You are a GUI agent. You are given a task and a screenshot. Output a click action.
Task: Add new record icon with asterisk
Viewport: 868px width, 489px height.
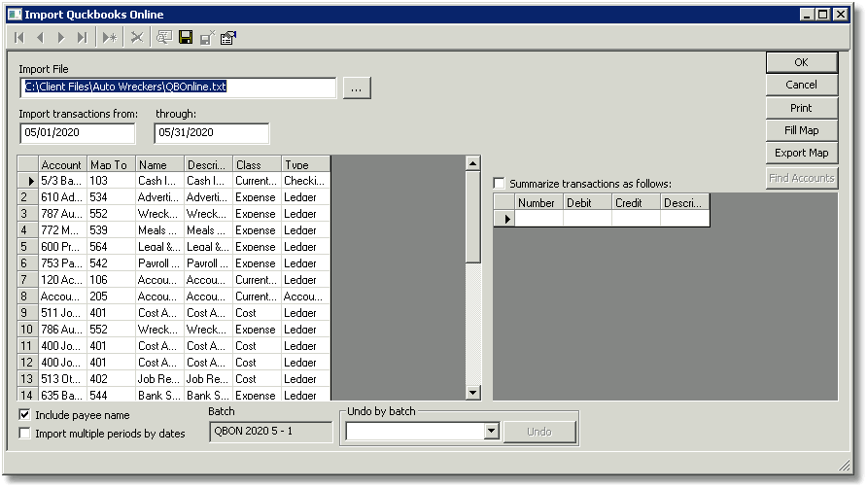point(110,38)
